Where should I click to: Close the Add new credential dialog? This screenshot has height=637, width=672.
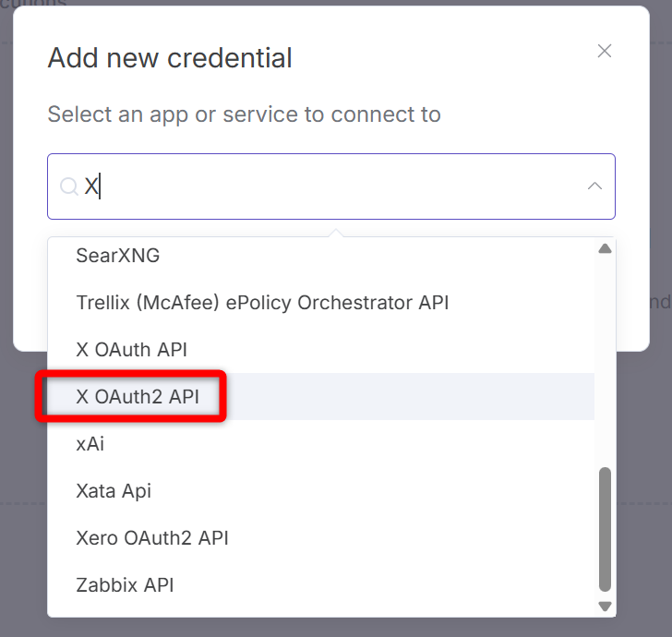pyautogui.click(x=605, y=51)
